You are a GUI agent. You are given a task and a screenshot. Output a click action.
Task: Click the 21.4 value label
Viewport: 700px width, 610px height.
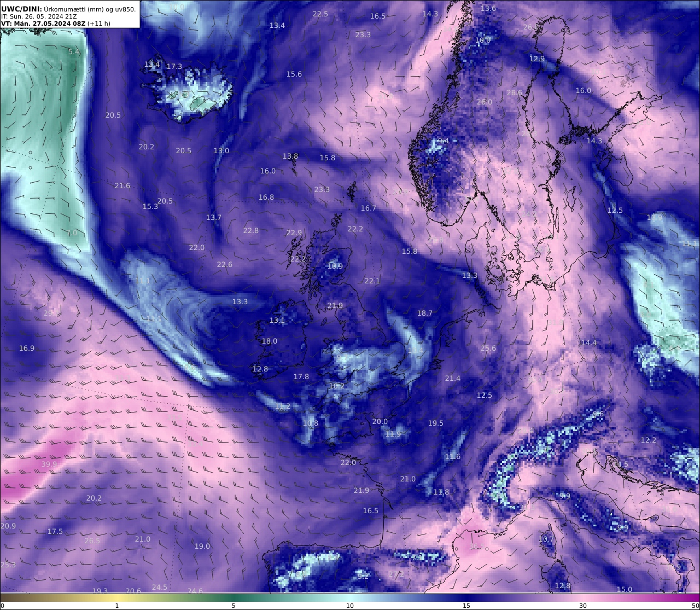coord(453,378)
